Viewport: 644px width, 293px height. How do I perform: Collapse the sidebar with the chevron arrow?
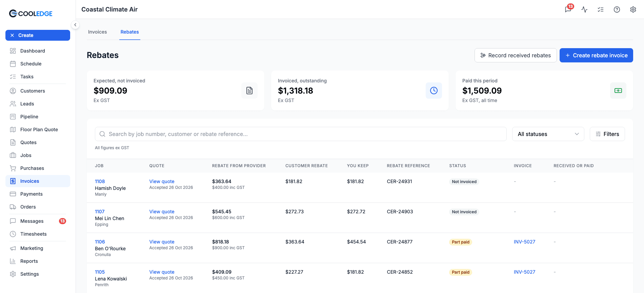coord(75,25)
